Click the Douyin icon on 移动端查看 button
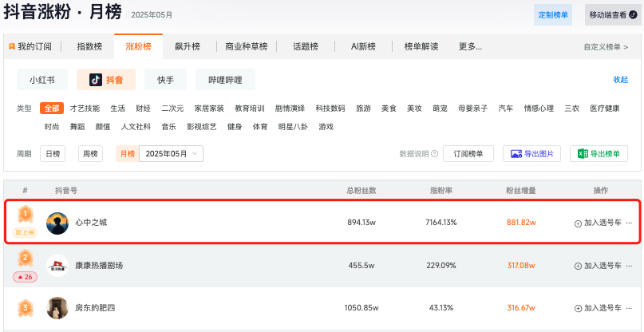The image size is (644, 332). (x=633, y=15)
